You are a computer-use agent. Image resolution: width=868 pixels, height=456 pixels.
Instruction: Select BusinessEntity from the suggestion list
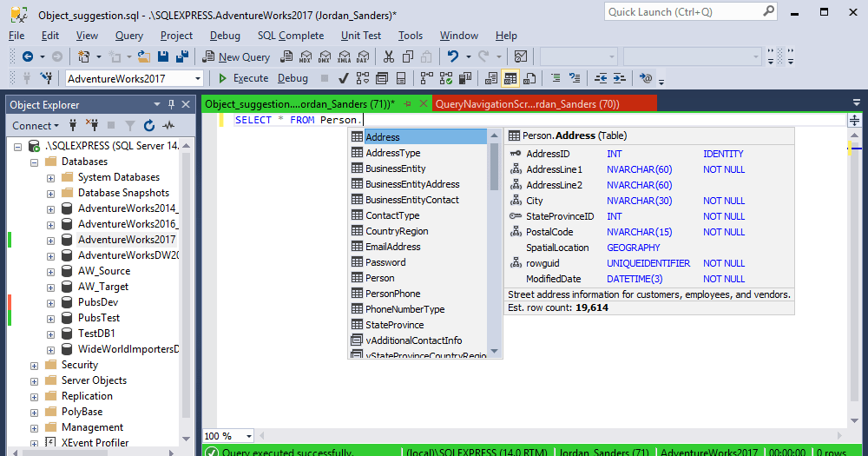pyautogui.click(x=395, y=169)
